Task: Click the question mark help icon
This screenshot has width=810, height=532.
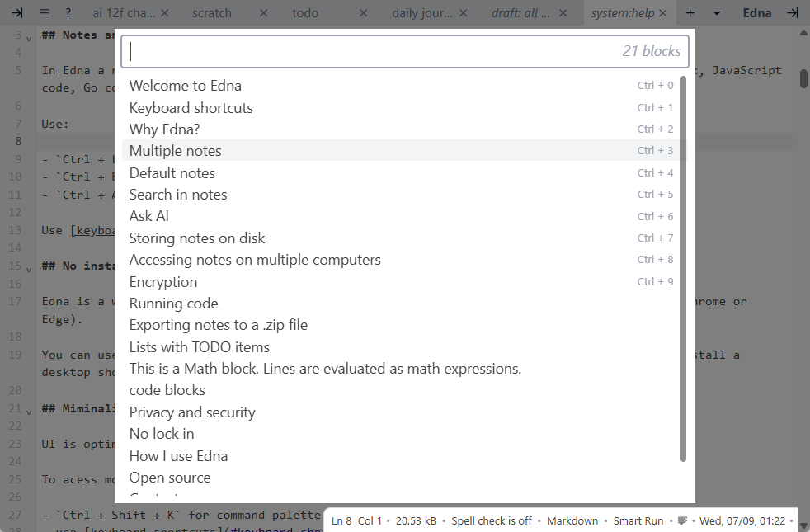Action: click(68, 13)
